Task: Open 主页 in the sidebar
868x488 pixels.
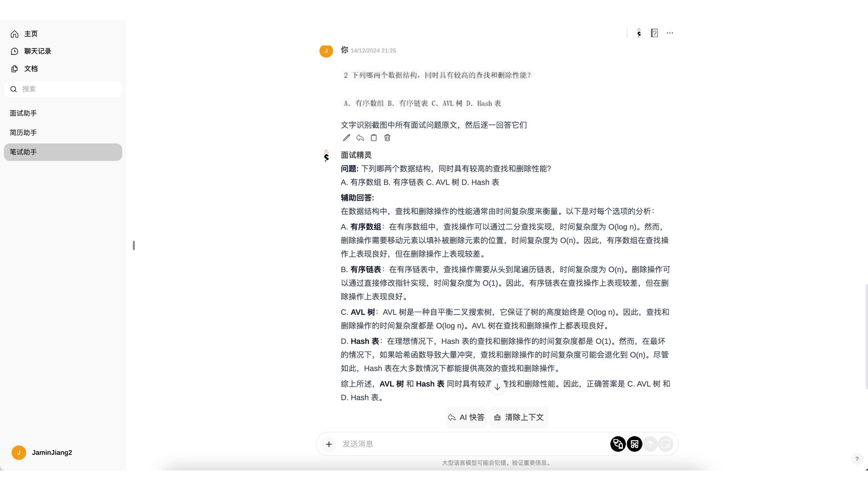Action: click(31, 34)
